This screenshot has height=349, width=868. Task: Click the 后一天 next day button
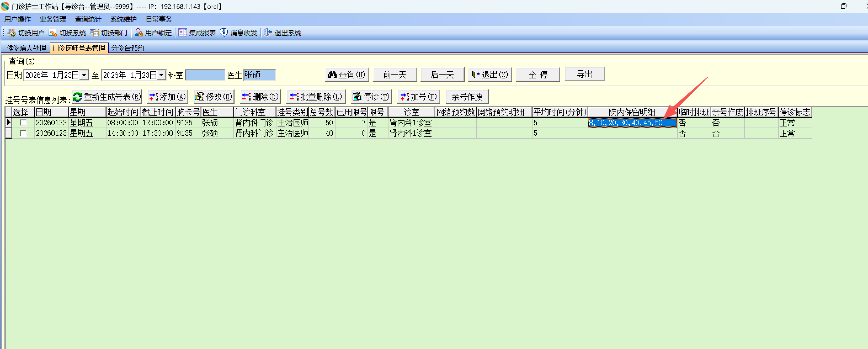442,75
